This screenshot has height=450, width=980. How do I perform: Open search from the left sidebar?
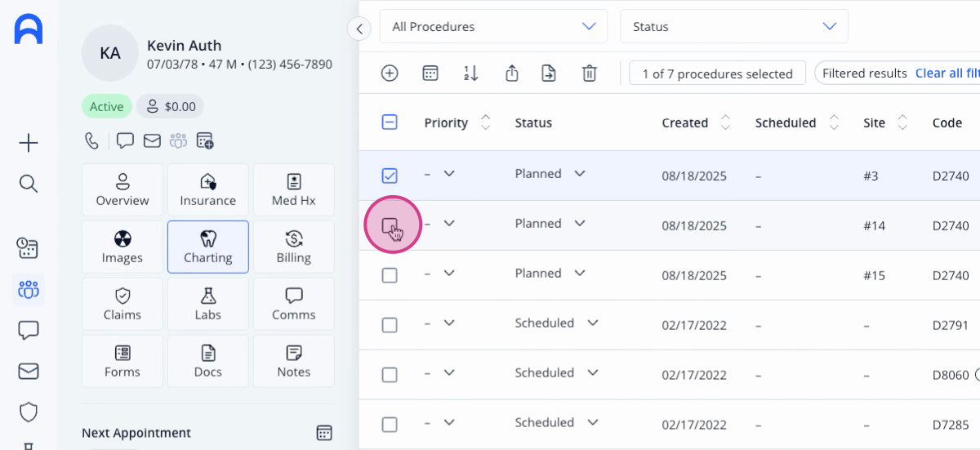(29, 184)
